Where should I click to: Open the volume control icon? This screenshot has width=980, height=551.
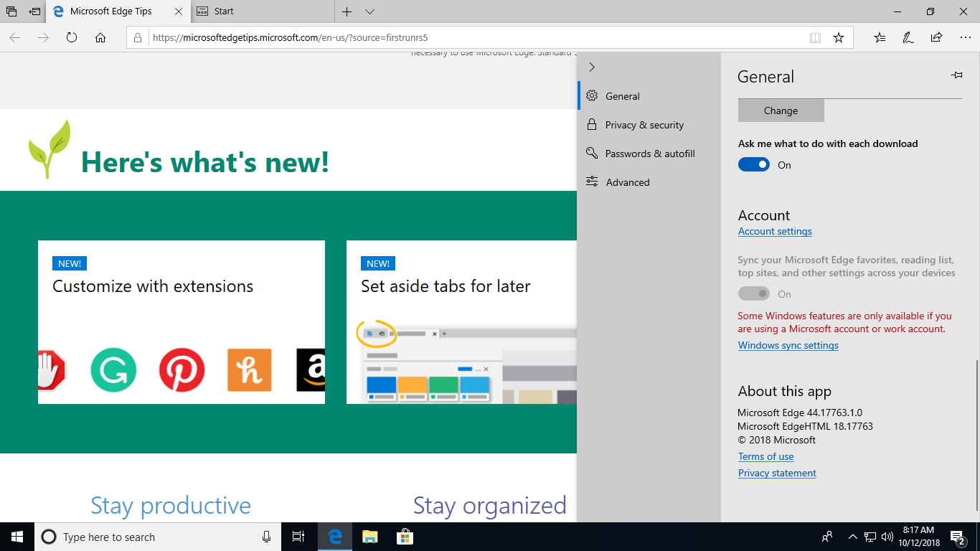pyautogui.click(x=887, y=537)
